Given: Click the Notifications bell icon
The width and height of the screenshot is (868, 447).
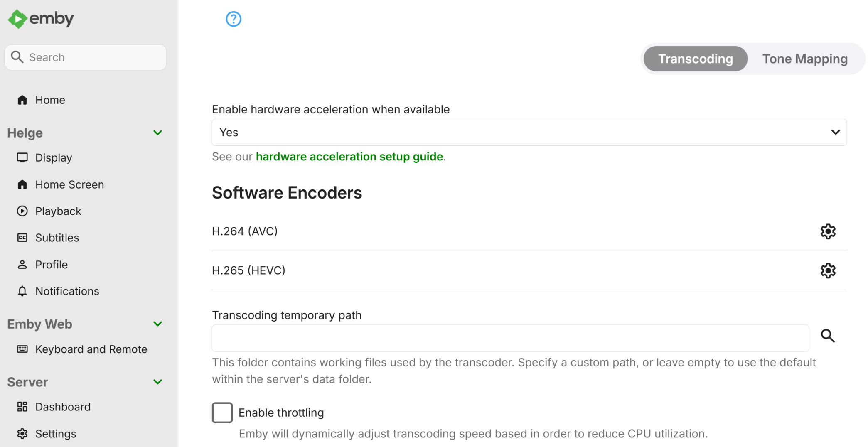Looking at the screenshot, I should [22, 291].
